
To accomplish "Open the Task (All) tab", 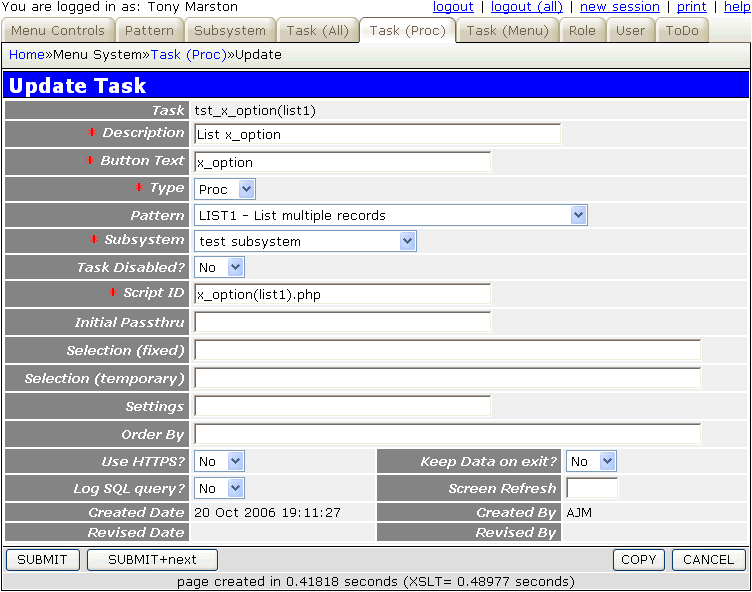I will tap(317, 30).
